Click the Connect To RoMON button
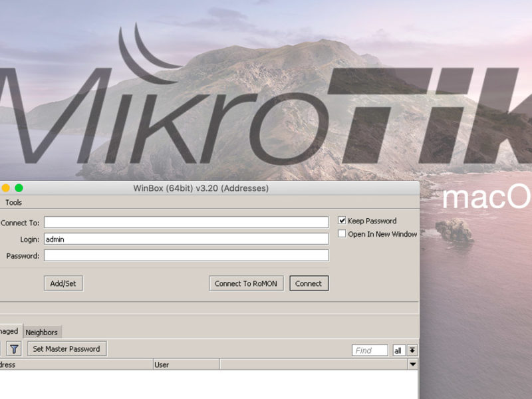 (246, 283)
